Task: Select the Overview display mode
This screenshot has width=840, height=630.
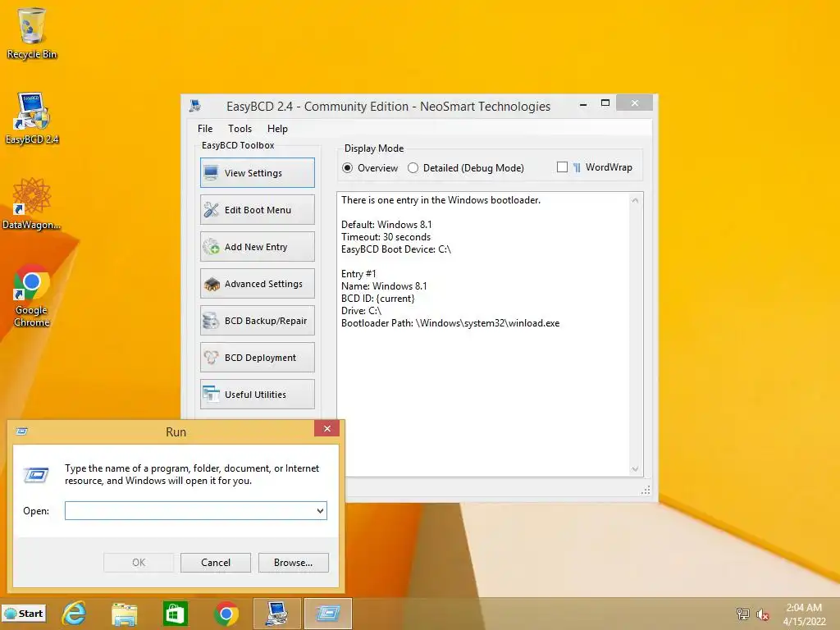Action: pos(348,167)
